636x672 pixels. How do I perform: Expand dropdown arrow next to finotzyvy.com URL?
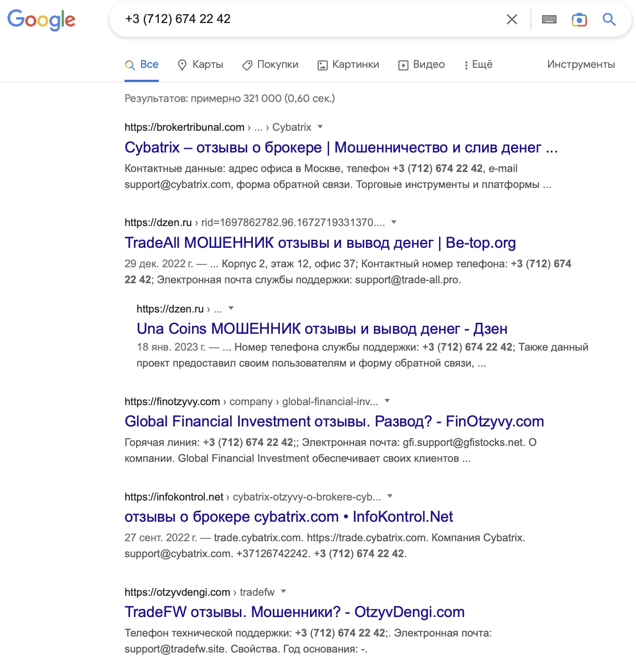point(387,401)
